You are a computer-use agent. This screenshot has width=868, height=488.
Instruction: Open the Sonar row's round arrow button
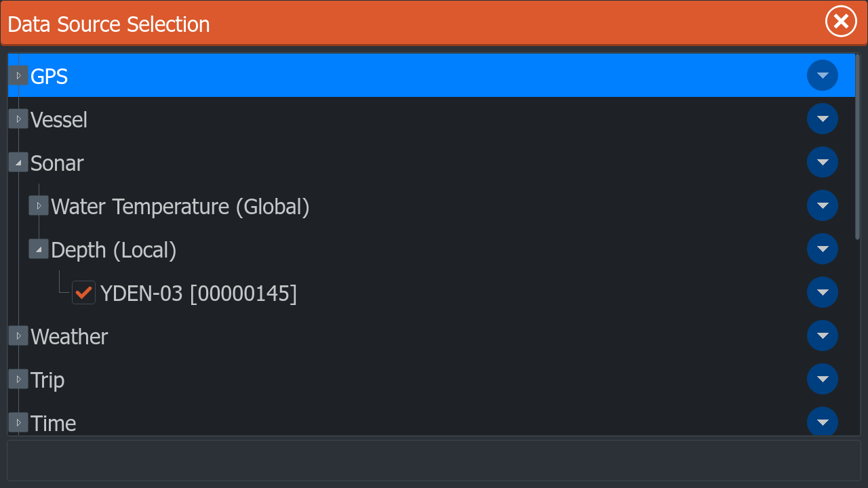[822, 162]
